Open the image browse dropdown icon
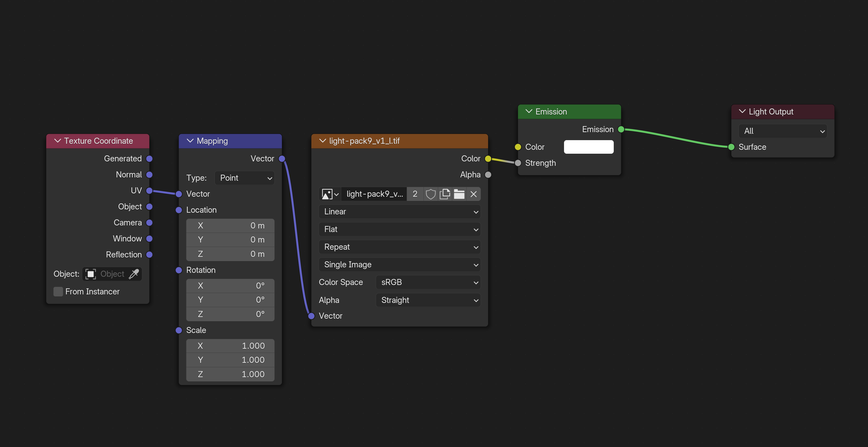 point(330,194)
